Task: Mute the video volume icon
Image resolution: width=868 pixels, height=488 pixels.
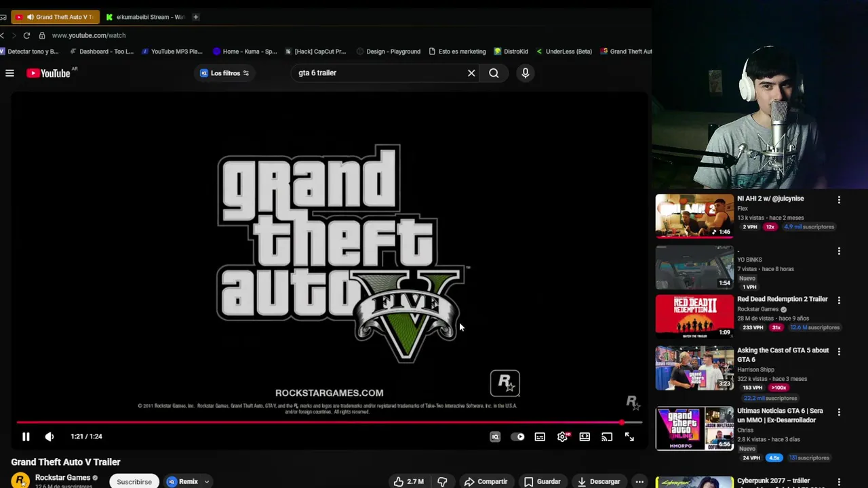Action: coord(50,437)
